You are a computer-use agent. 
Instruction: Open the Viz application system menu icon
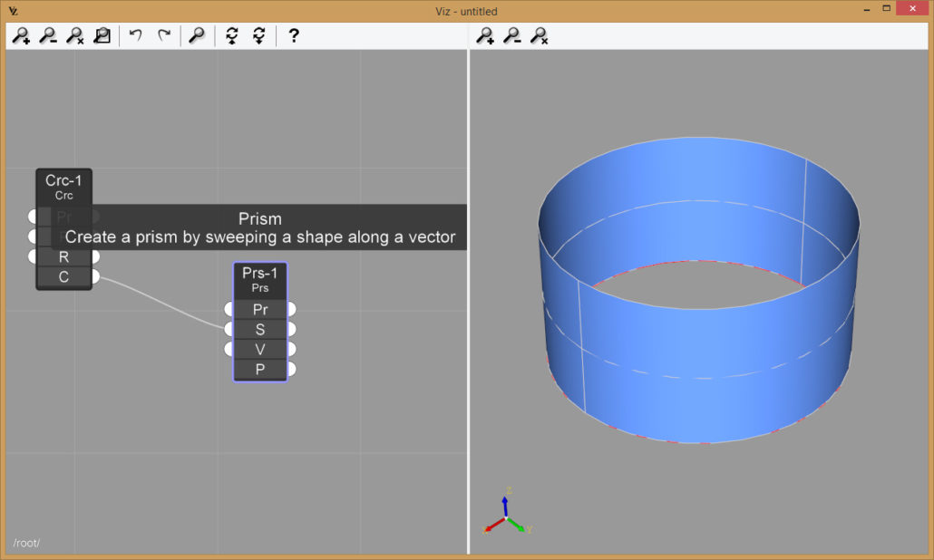point(12,11)
